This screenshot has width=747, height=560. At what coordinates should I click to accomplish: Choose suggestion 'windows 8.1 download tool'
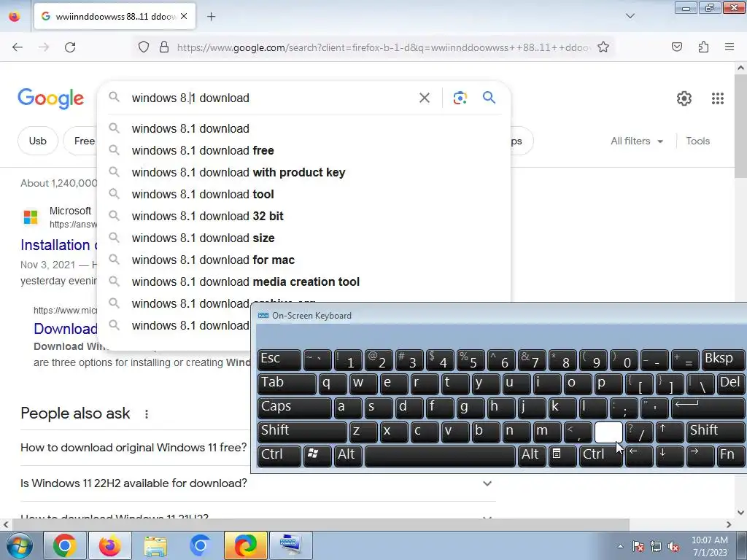pos(304,194)
